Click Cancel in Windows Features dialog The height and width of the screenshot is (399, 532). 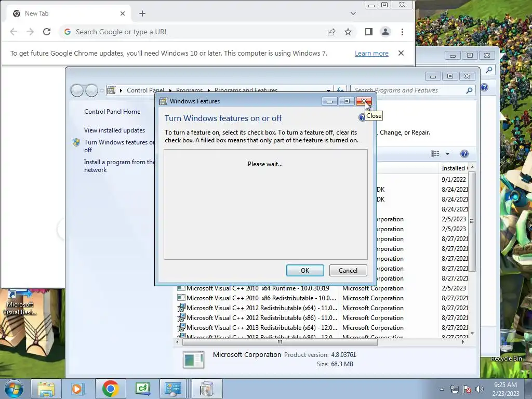tap(348, 270)
